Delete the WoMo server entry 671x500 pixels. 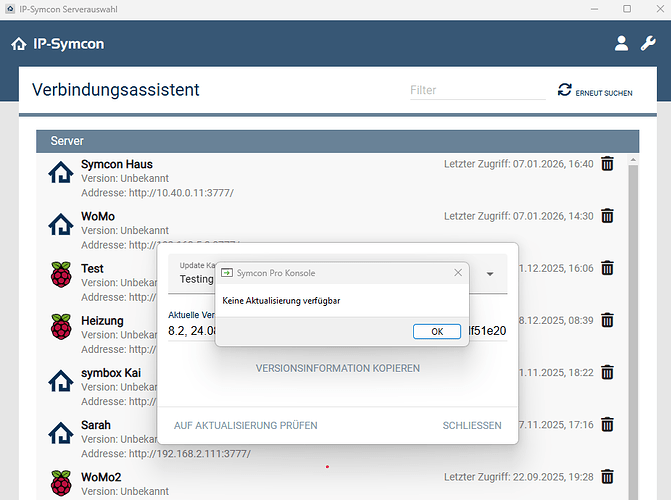coord(607,216)
